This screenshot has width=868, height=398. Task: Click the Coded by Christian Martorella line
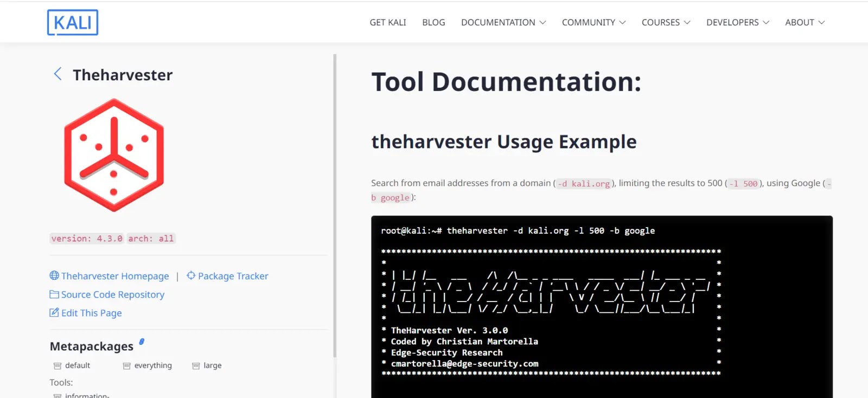464,342
